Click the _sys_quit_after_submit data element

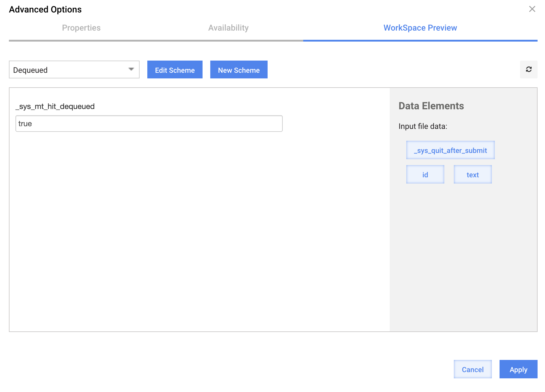tap(450, 150)
